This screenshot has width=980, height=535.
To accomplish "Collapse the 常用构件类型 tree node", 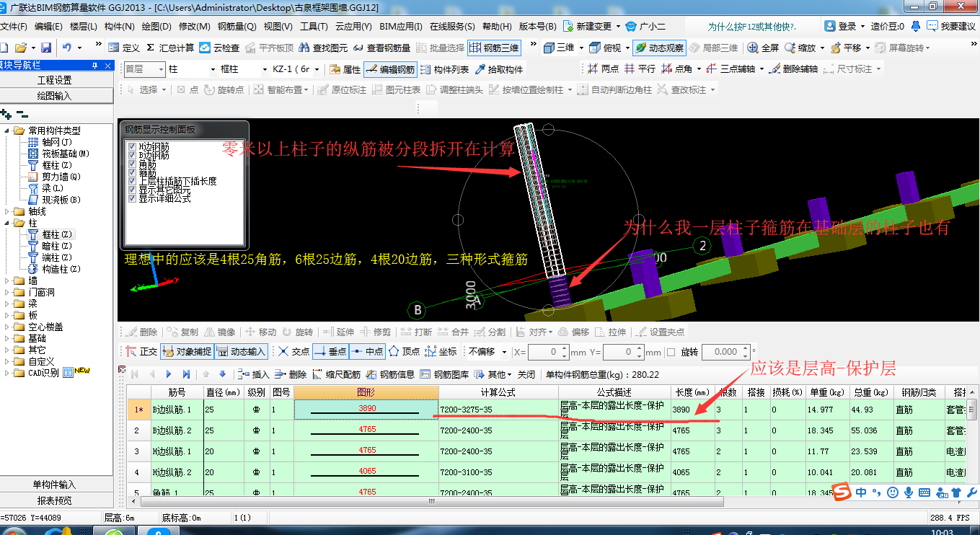I will click(x=7, y=131).
